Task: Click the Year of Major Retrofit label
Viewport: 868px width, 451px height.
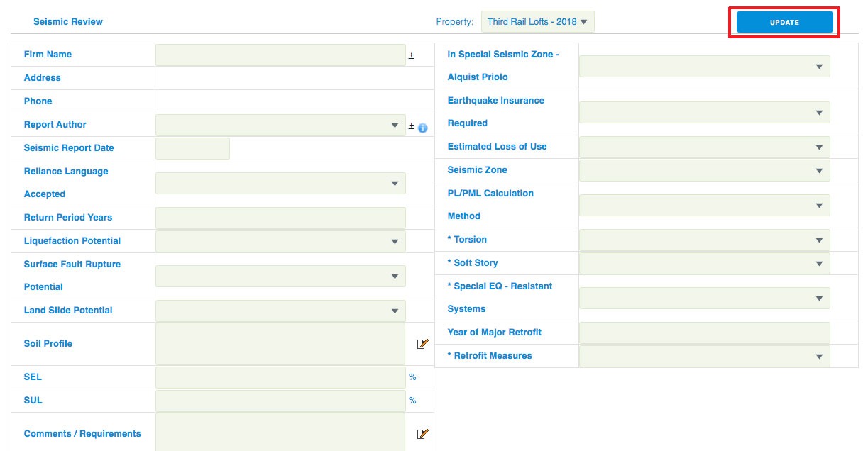Action: pos(495,333)
